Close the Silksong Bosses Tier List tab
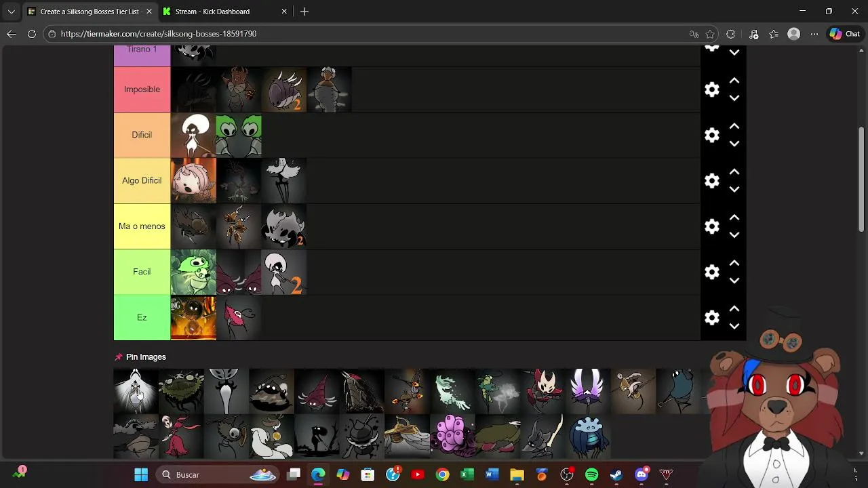Screen dimensions: 868x488 [x=149, y=12]
